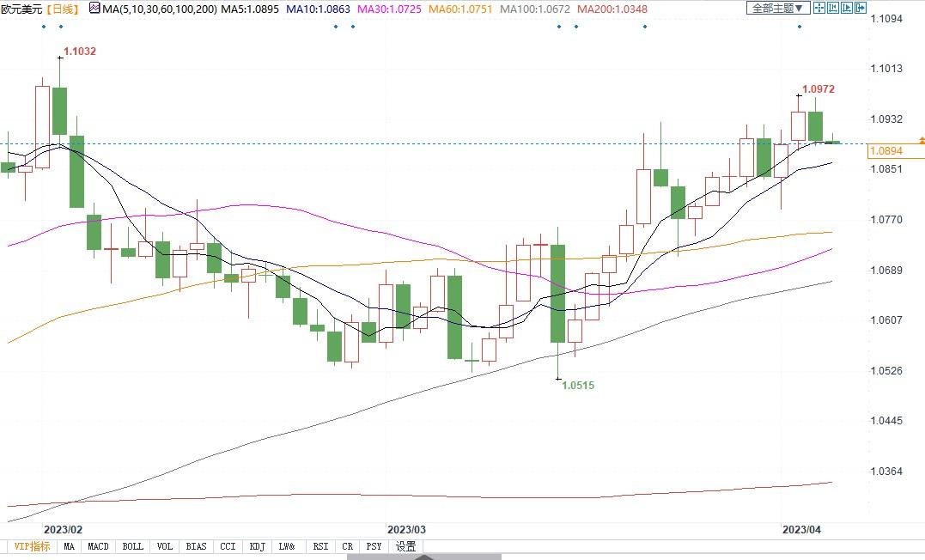Click the orange price marker on right axis
Image resolution: width=925 pixels, height=560 pixels.
[x=921, y=139]
